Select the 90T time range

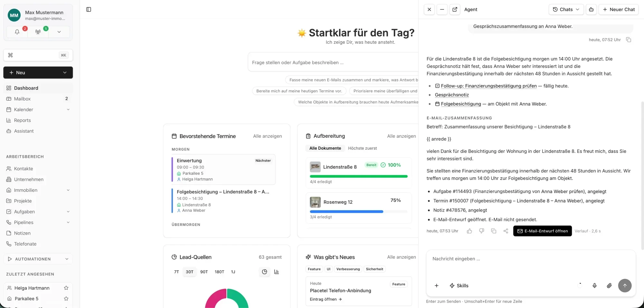click(204, 272)
